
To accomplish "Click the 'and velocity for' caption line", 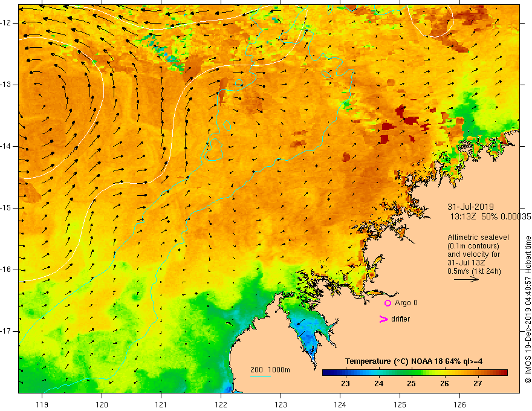I will 473,254.
